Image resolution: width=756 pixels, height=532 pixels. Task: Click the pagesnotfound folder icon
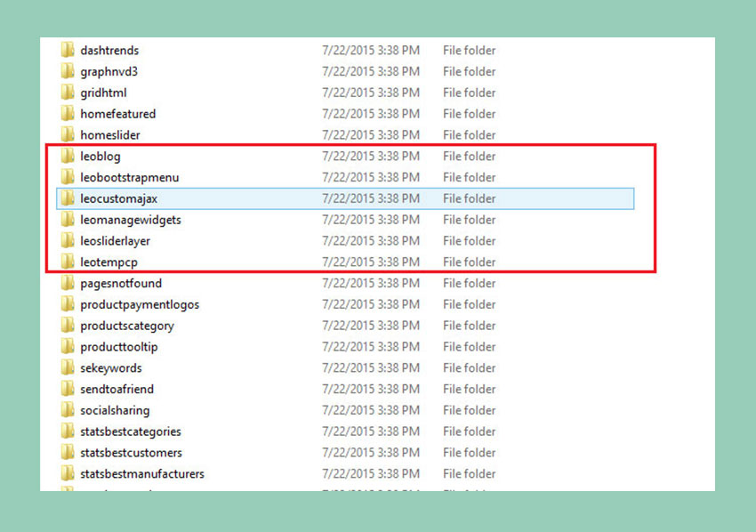tap(68, 284)
